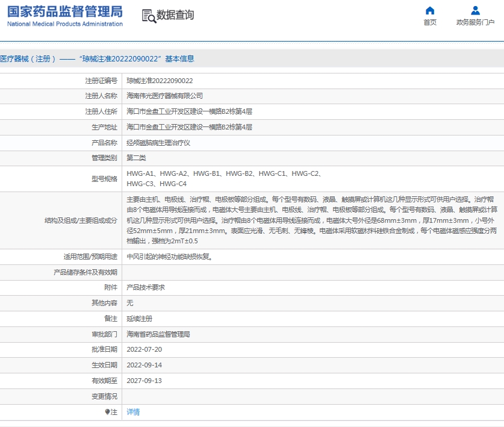Click the 其他内容 row label
The height and width of the screenshot is (427, 504).
104,303
